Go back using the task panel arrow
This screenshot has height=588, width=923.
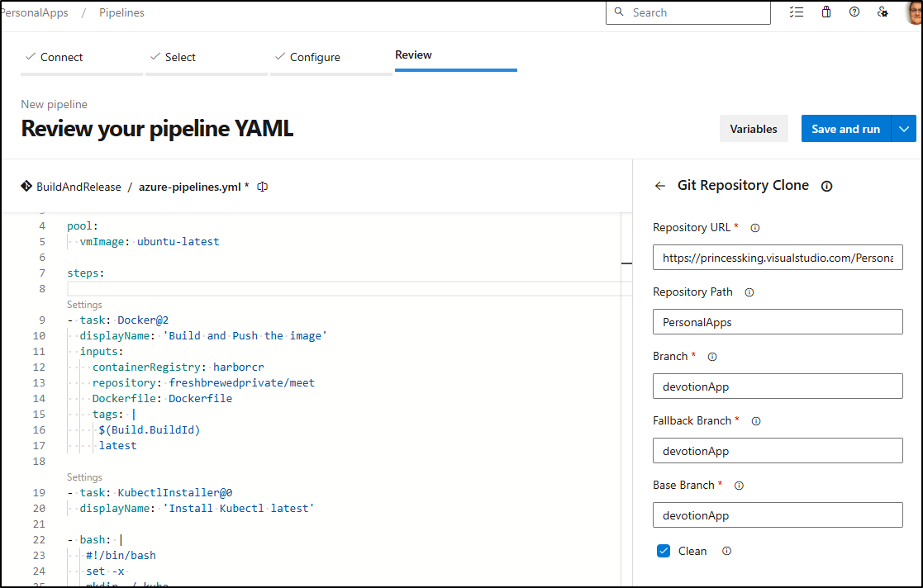[x=660, y=186]
